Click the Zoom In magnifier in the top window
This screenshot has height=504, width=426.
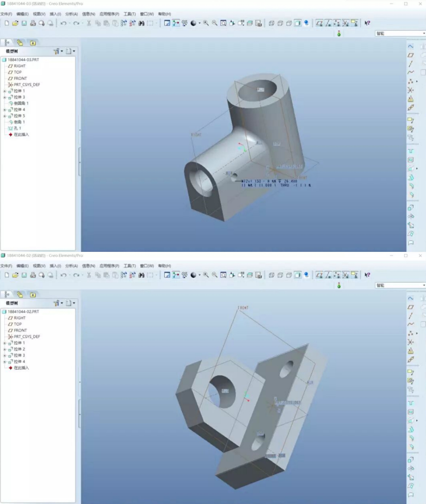206,23
